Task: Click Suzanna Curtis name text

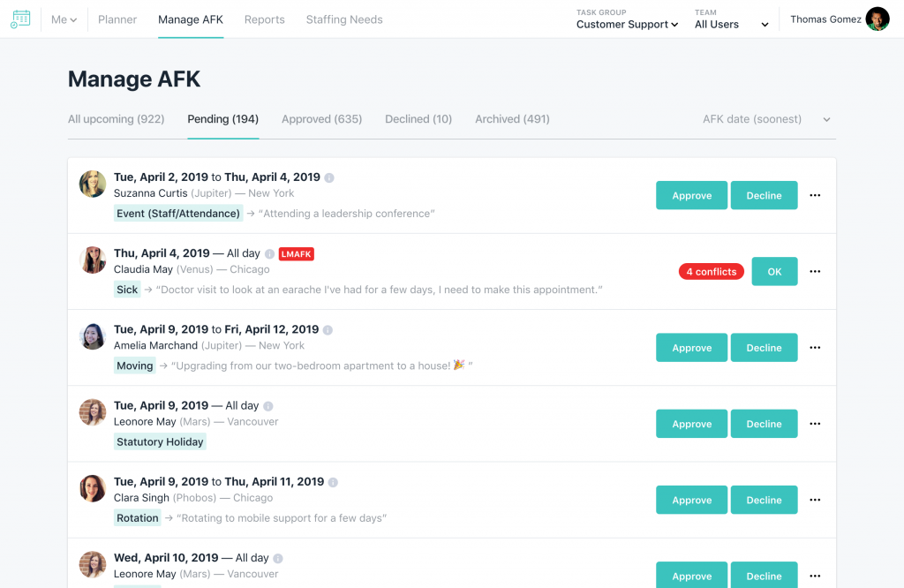Action: point(150,193)
